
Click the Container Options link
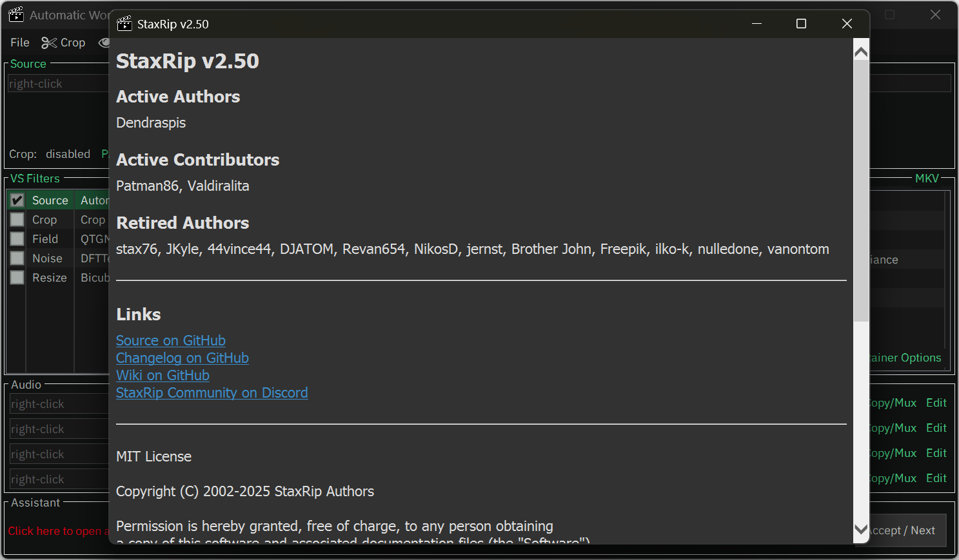(905, 358)
